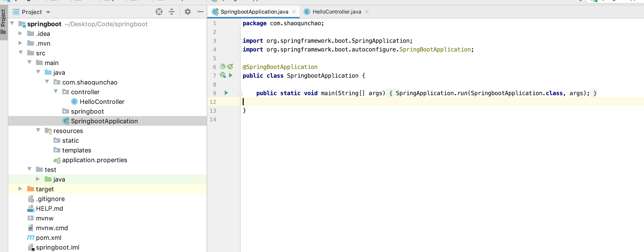Collapse the src folder
Screen dimensions: 644x252
pos(21,53)
